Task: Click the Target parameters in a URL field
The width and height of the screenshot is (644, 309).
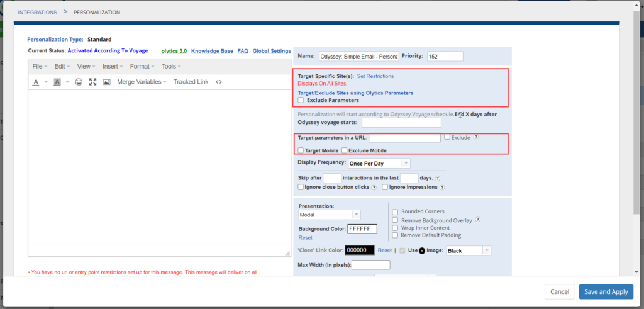Action: 404,138
